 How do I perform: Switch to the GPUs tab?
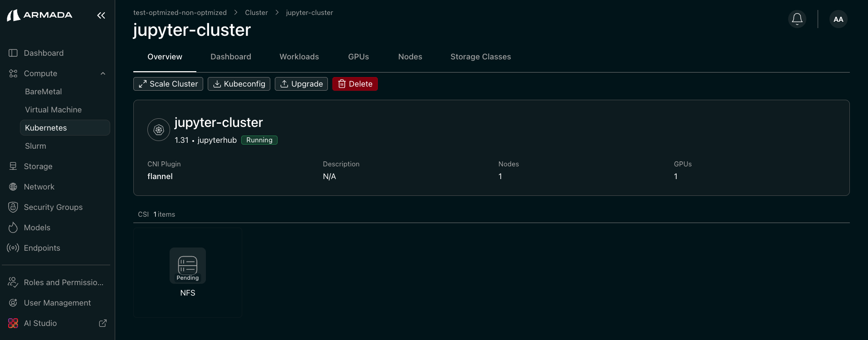coord(358,57)
